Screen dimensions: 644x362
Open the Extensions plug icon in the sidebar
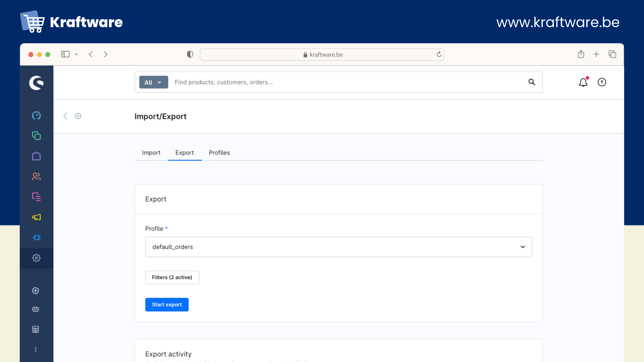pyautogui.click(x=36, y=238)
